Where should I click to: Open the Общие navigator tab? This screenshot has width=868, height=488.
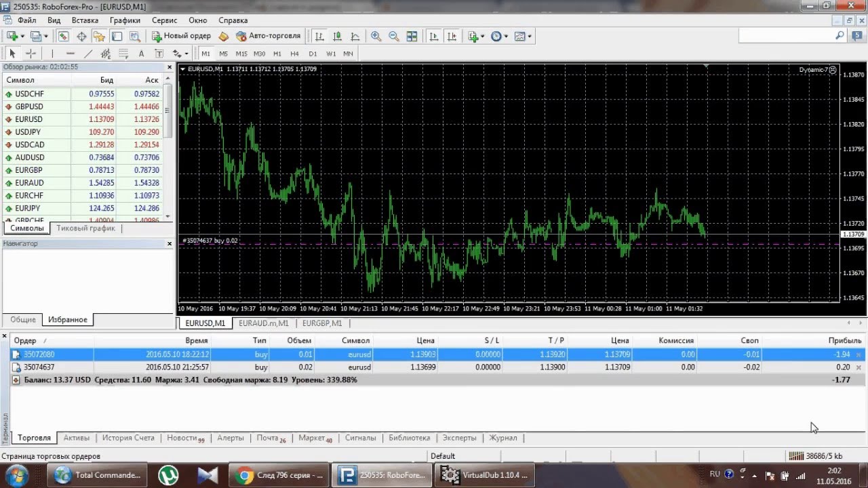pos(23,319)
